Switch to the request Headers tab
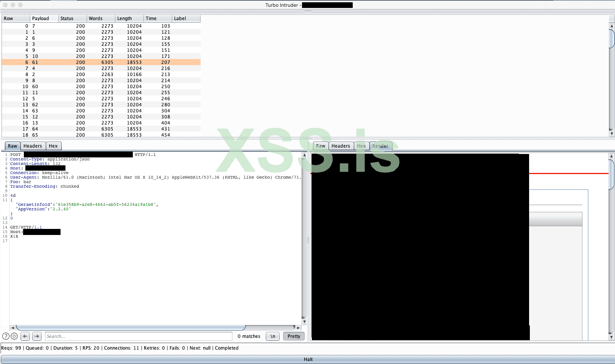Screen dimensions: 615x364 pyautogui.click(x=33, y=146)
